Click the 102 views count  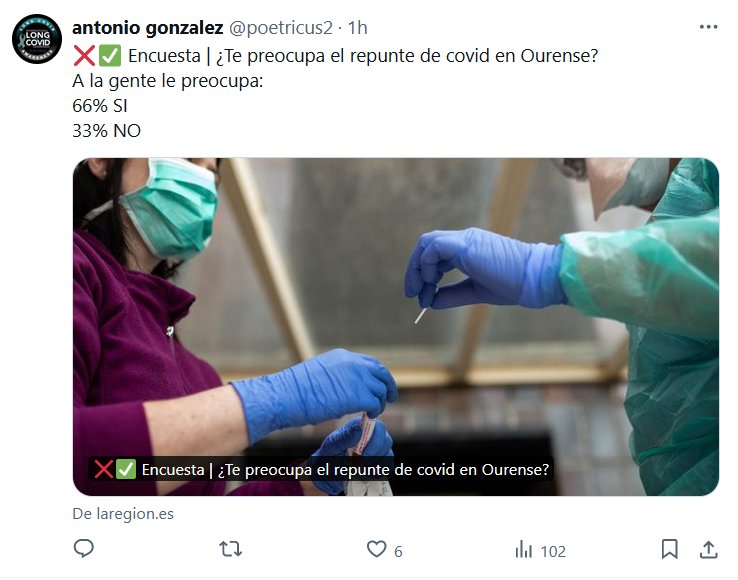(553, 551)
